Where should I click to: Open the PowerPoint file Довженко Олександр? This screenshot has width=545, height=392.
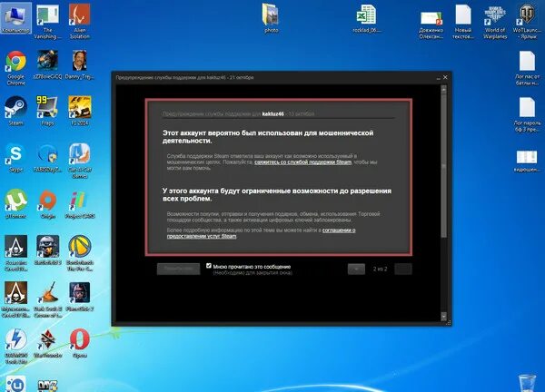click(x=431, y=24)
